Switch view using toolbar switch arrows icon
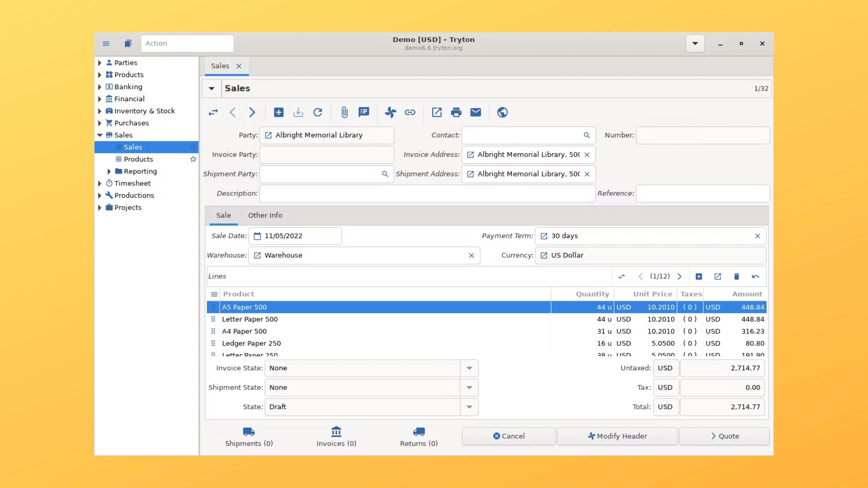868x488 pixels. click(x=213, y=112)
